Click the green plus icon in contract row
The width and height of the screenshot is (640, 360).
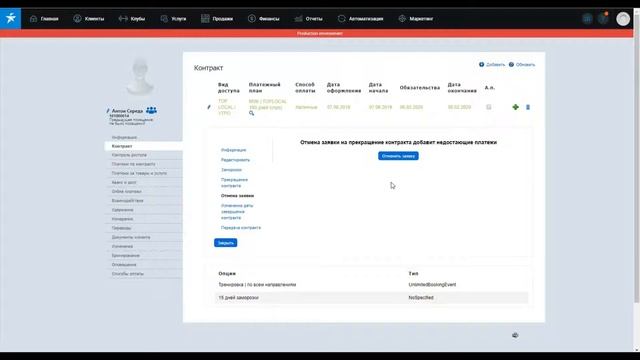pyautogui.click(x=516, y=107)
